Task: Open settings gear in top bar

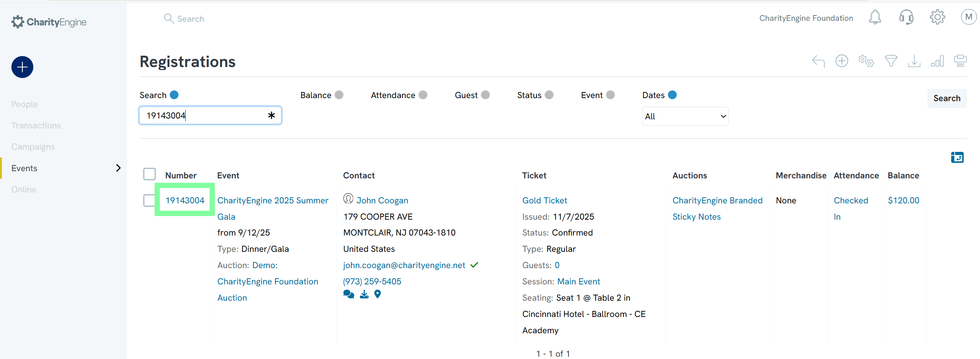Action: [937, 17]
